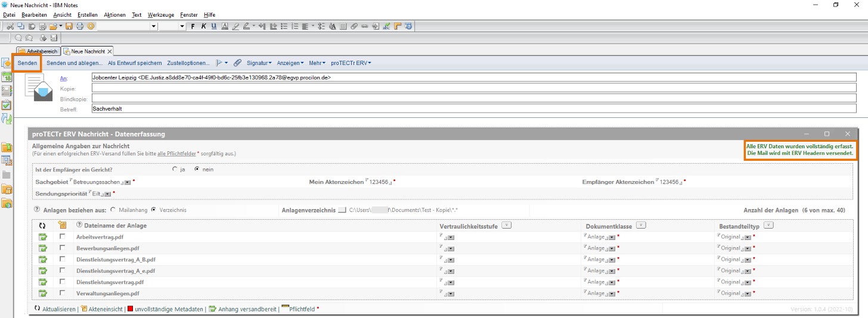Open the Werkzeuge menu
868x318 pixels.
160,14
